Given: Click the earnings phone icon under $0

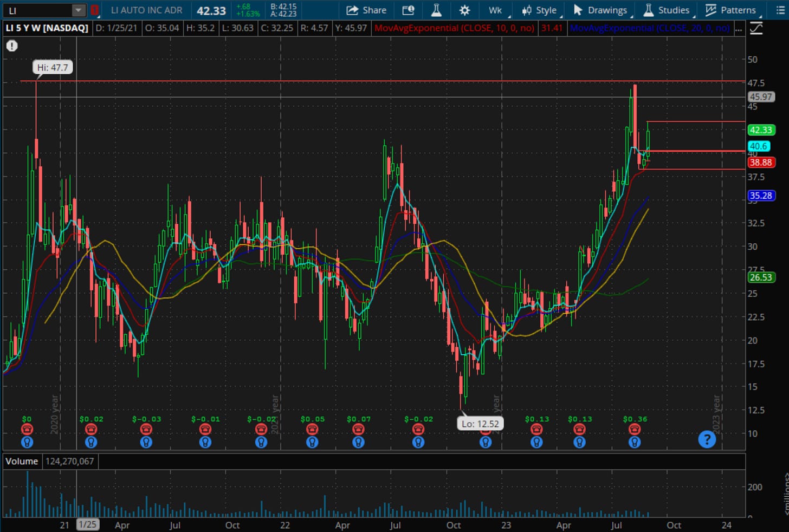Looking at the screenshot, I should click(27, 430).
